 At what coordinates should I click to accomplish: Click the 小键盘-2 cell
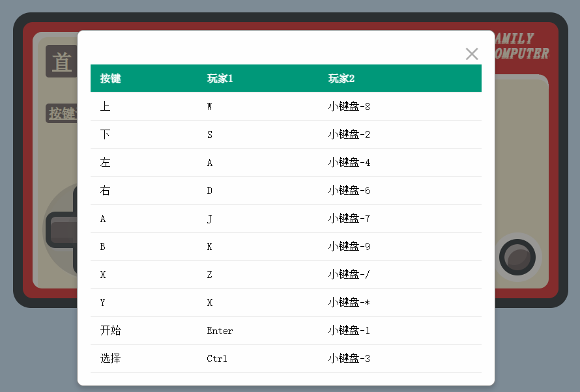pos(349,135)
